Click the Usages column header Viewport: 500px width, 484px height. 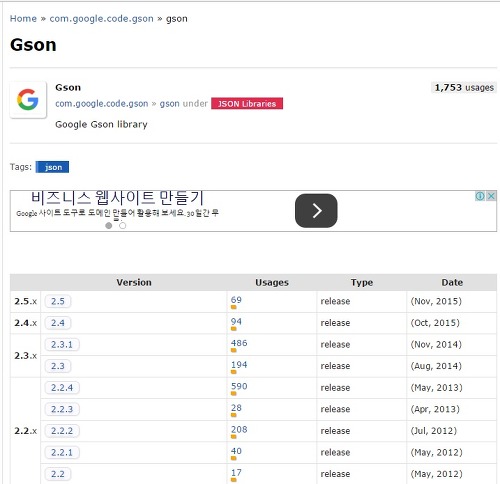click(x=272, y=282)
